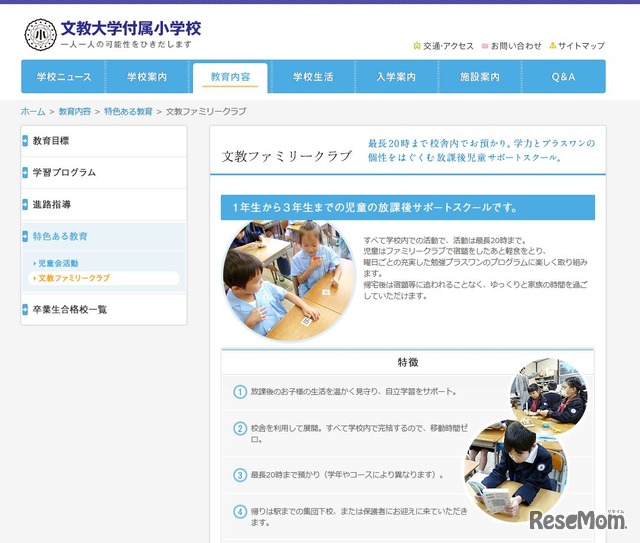Click the circular photo of girl wearing mask
The image size is (640, 543).
pos(549,396)
